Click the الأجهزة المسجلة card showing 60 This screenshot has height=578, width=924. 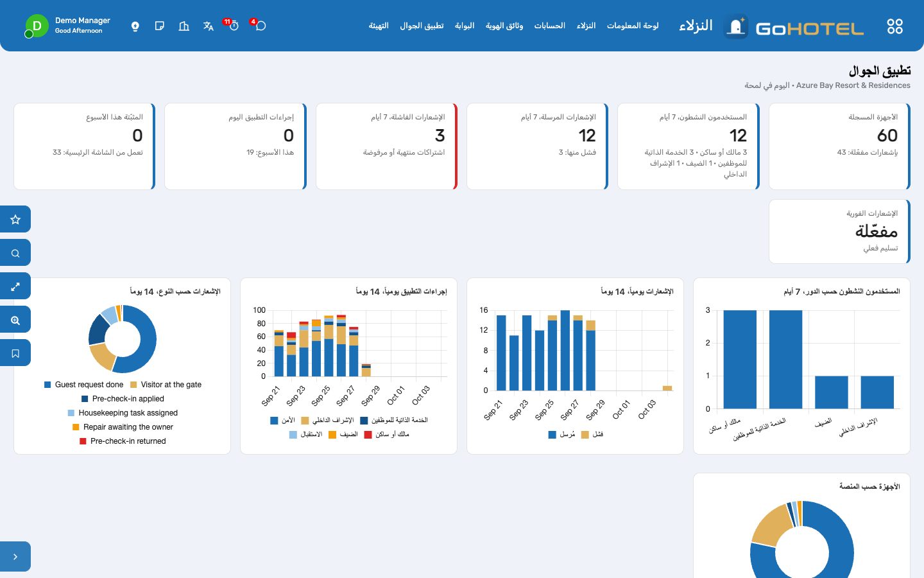[x=839, y=146]
